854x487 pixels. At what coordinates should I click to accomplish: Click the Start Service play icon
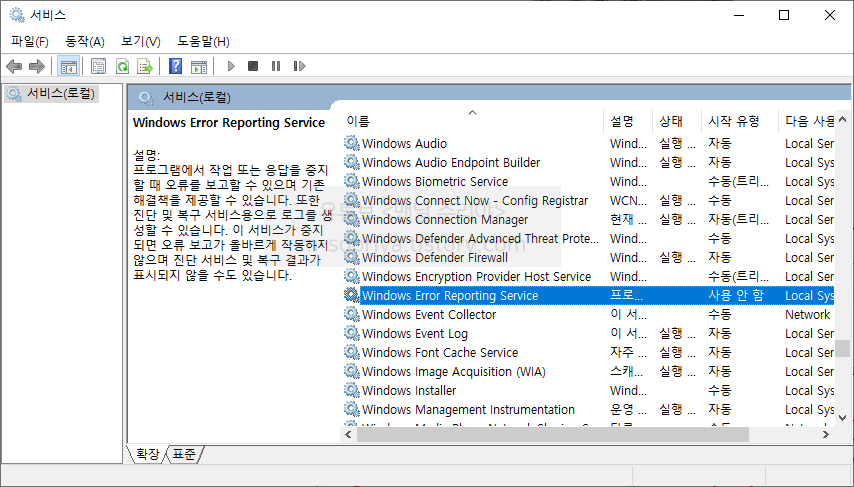(231, 66)
